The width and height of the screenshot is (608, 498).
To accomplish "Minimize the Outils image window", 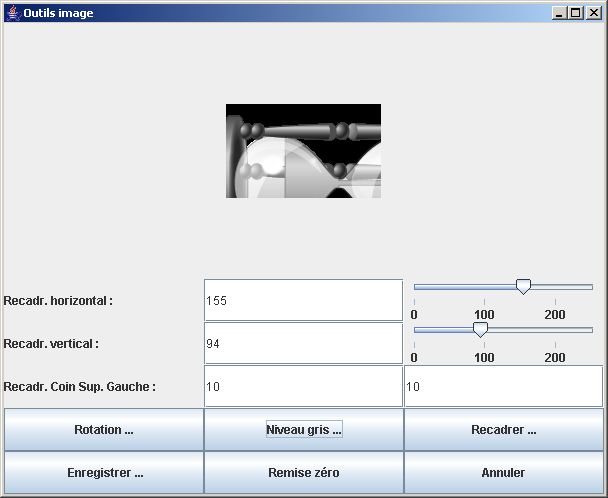I will click(559, 13).
